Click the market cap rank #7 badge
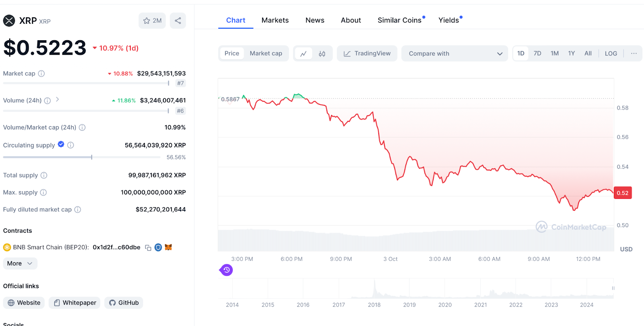Viewport: 644px width, 326px height. (180, 83)
